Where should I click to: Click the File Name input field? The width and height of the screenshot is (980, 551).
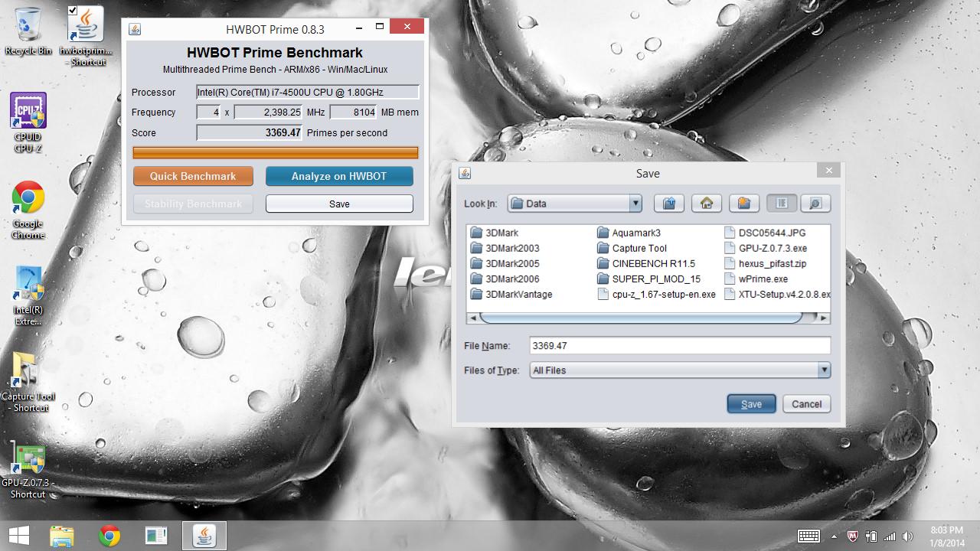pyautogui.click(x=680, y=346)
